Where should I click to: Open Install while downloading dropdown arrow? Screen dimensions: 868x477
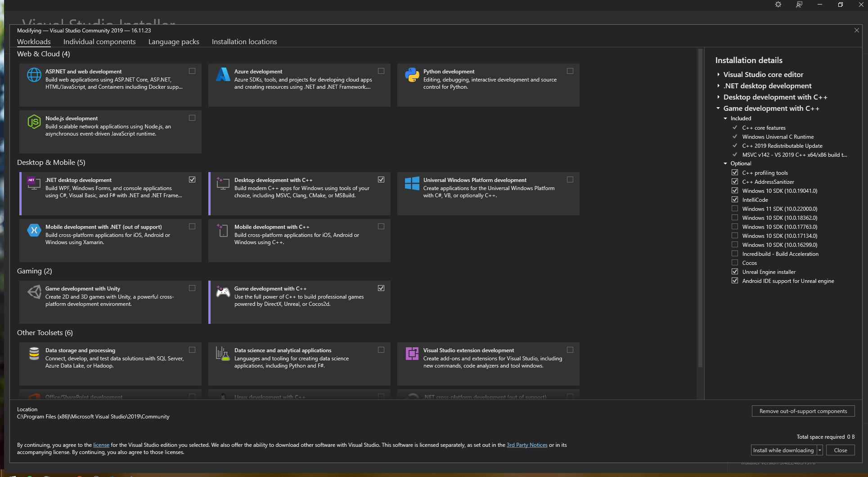[x=820, y=450]
